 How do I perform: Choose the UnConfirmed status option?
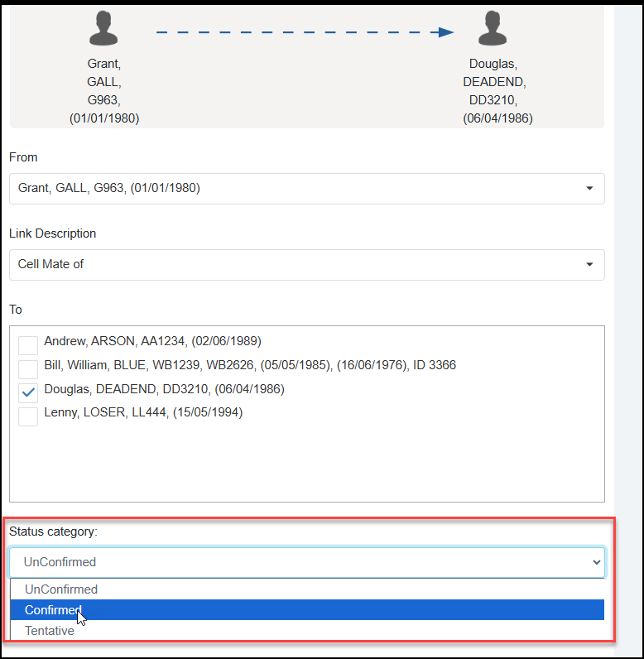click(61, 589)
